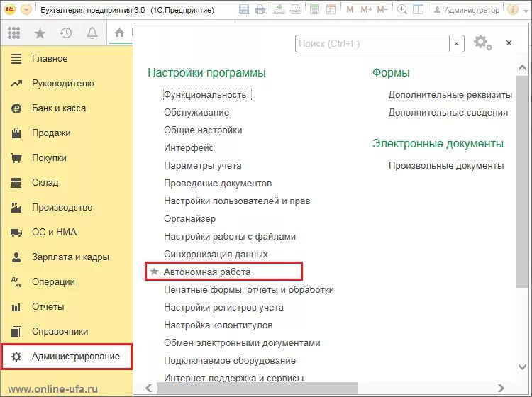Screen dimensions: 532x397
Task: Open the Подключаемое оборудование link
Action: click(x=230, y=360)
